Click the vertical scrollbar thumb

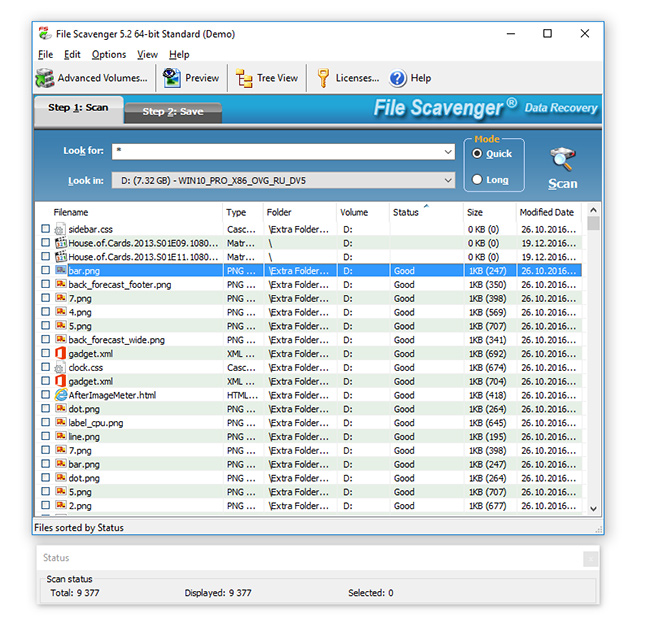593,223
